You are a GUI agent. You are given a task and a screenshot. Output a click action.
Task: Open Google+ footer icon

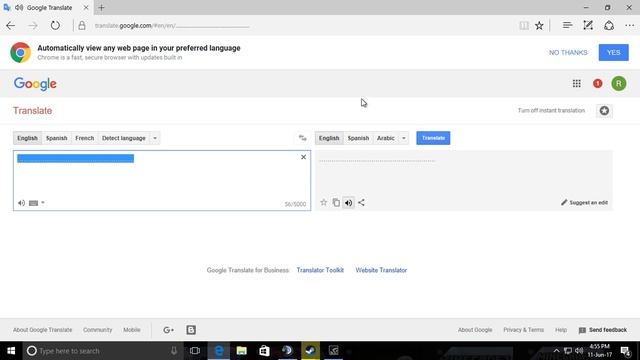[x=168, y=330]
